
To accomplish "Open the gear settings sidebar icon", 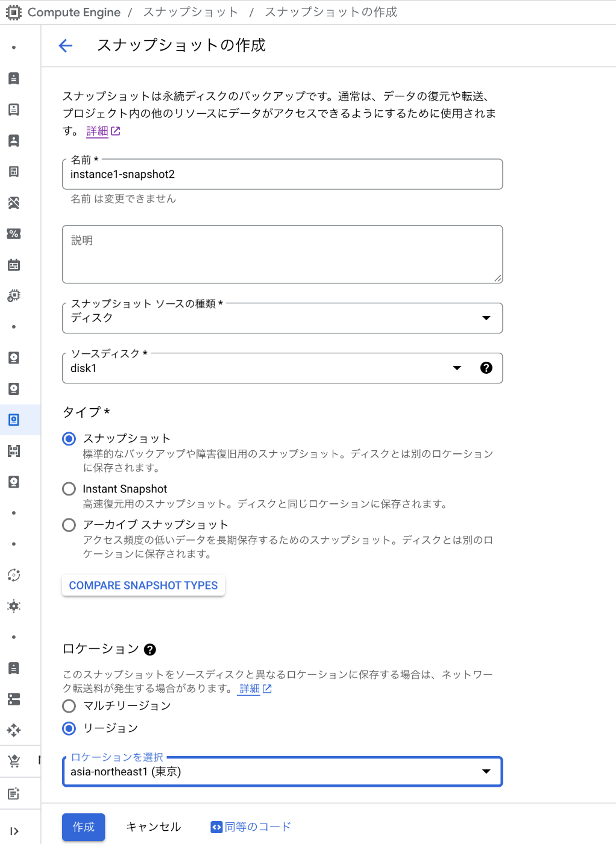I will tap(14, 606).
